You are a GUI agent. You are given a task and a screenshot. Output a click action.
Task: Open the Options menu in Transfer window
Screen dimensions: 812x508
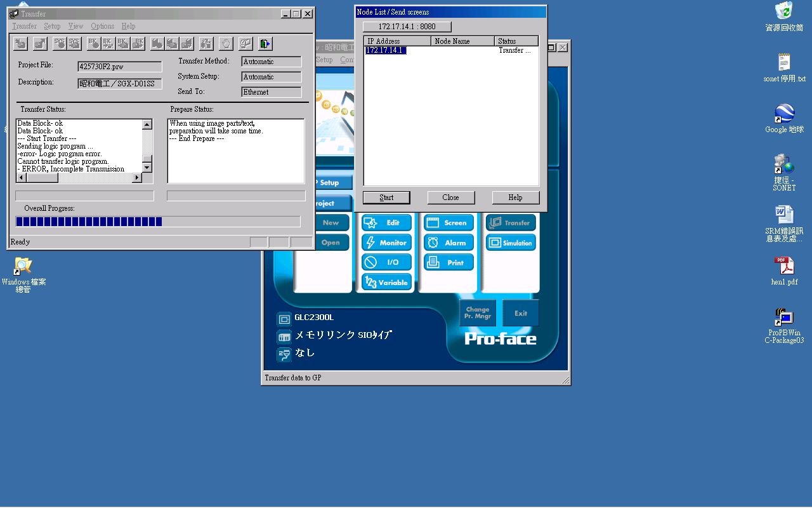click(x=102, y=26)
